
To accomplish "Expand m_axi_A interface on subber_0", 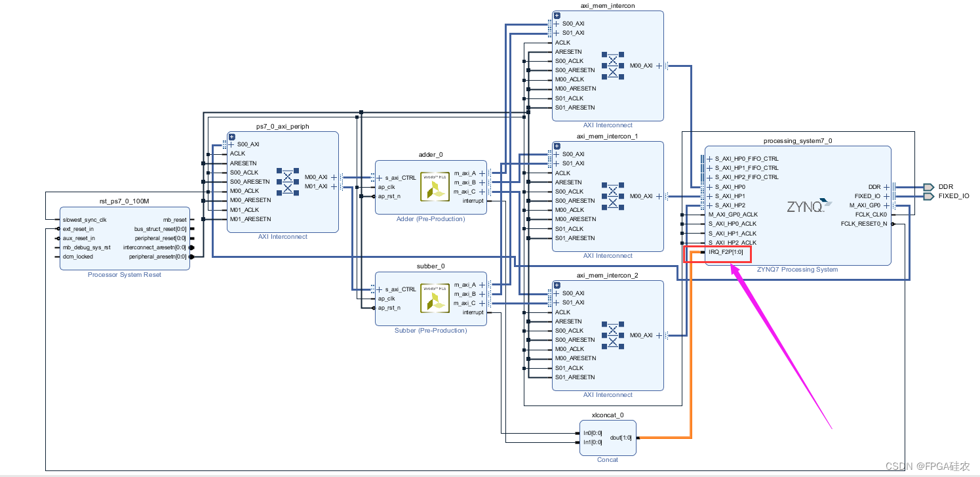I will click(482, 285).
